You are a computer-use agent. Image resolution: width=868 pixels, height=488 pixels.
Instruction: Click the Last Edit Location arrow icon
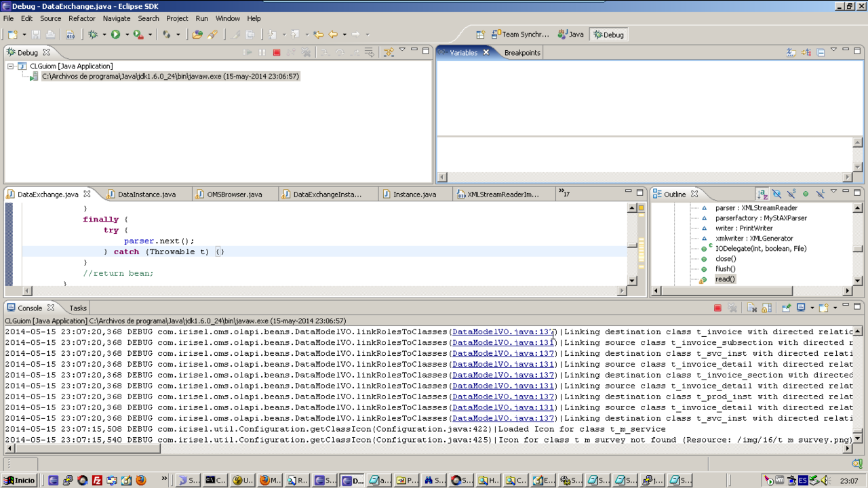pyautogui.click(x=318, y=35)
